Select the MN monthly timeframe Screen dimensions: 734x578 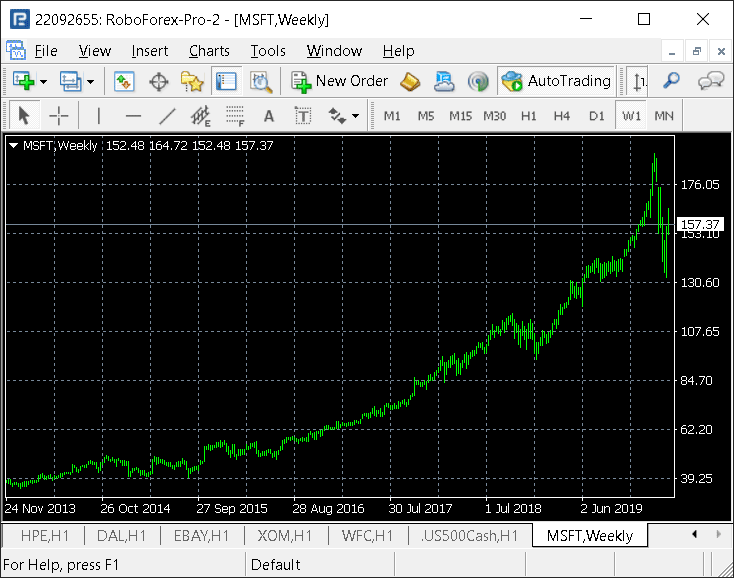click(x=664, y=116)
